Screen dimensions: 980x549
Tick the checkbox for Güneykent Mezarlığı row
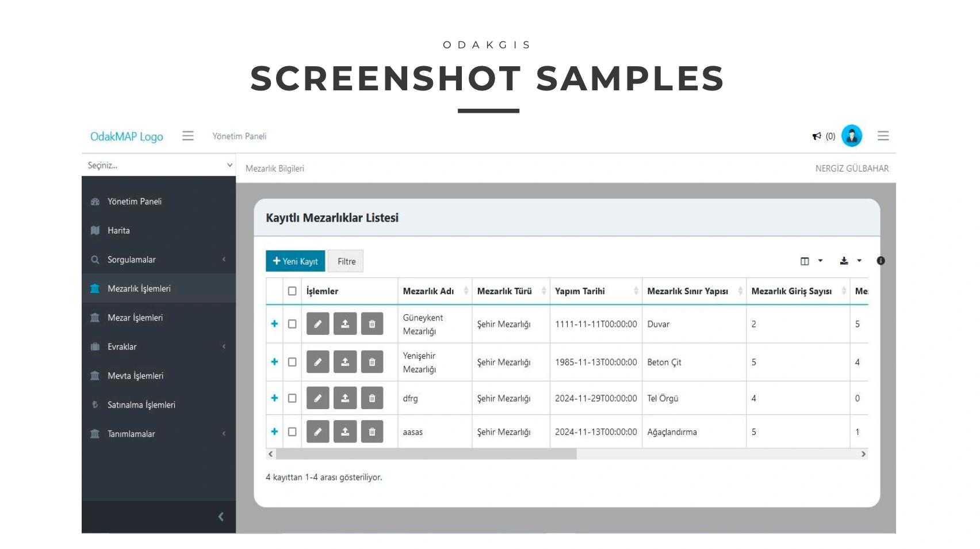(x=292, y=324)
